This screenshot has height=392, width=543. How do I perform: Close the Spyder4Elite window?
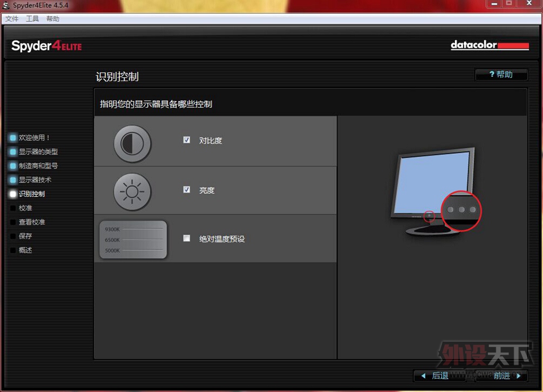point(529,4)
